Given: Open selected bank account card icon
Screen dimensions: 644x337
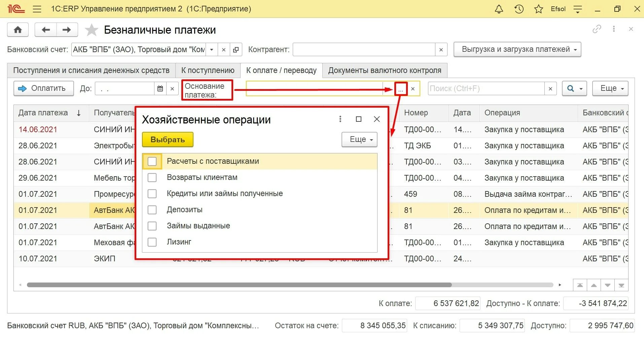Looking at the screenshot, I should click(236, 50).
